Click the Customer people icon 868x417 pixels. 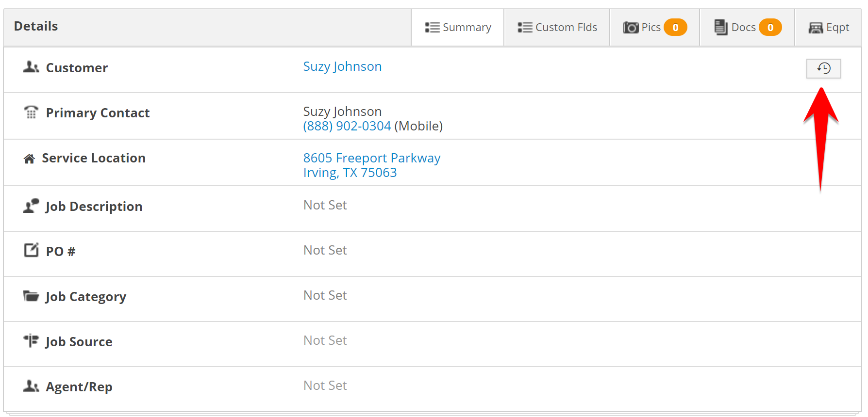[x=31, y=67]
